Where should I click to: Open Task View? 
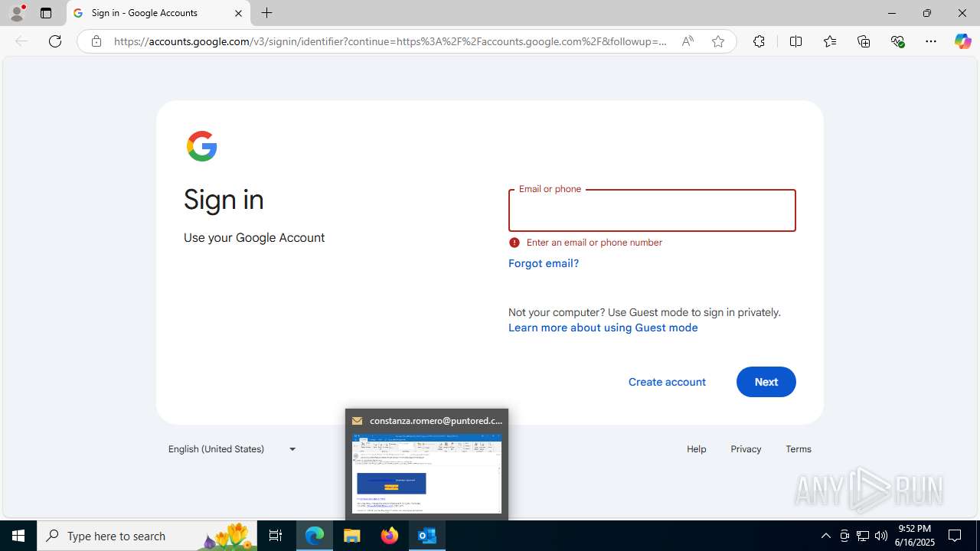click(x=276, y=536)
